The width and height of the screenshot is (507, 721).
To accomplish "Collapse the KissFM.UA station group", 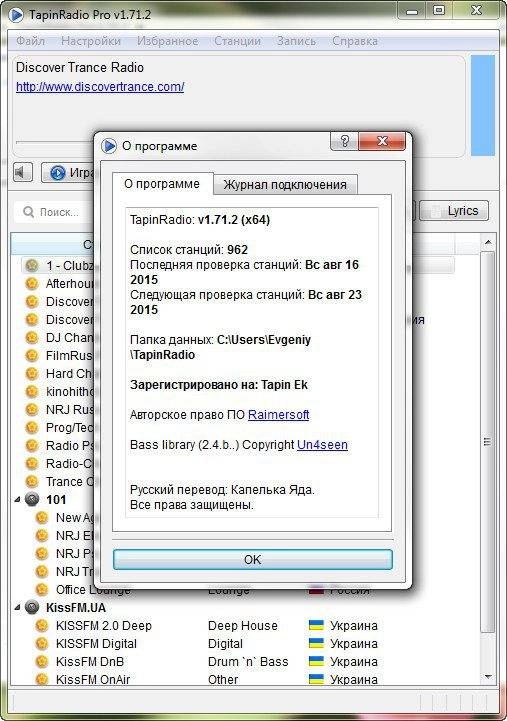I will pyautogui.click(x=17, y=607).
